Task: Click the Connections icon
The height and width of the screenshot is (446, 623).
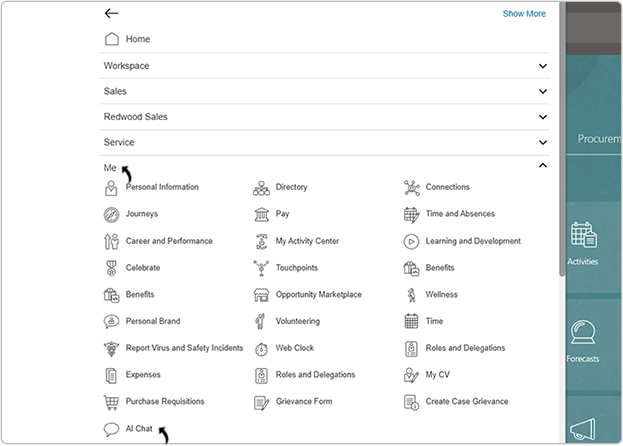Action: point(411,187)
